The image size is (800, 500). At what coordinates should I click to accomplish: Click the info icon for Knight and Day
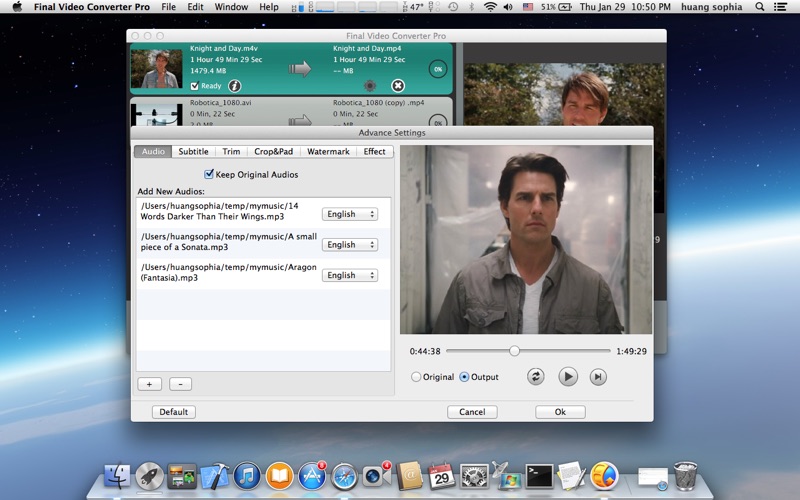(234, 86)
